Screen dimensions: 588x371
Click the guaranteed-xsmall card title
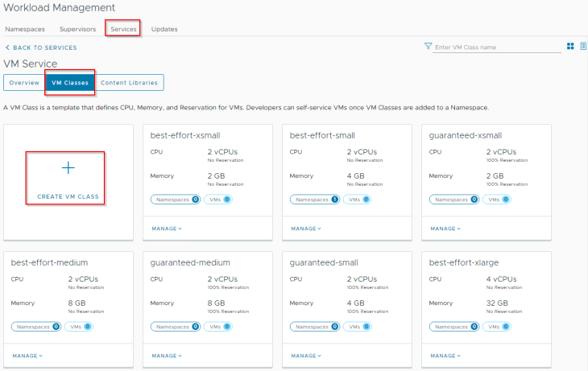[466, 136]
